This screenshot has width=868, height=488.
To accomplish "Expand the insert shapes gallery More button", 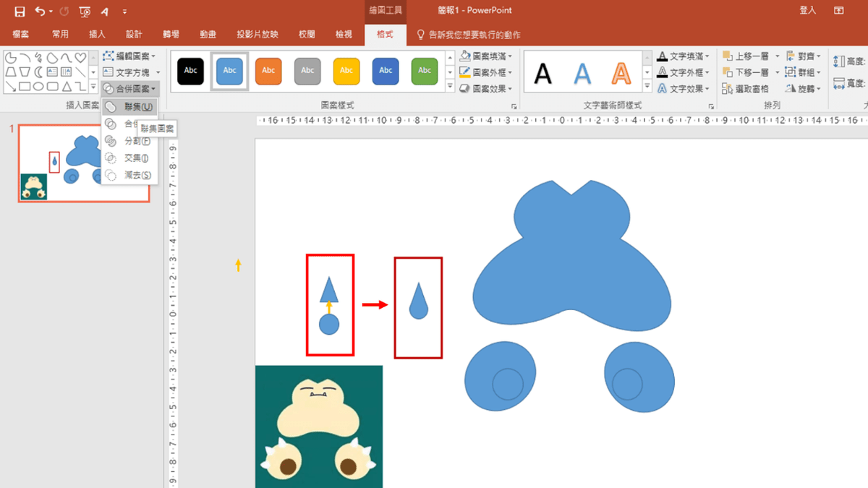I will coord(93,87).
